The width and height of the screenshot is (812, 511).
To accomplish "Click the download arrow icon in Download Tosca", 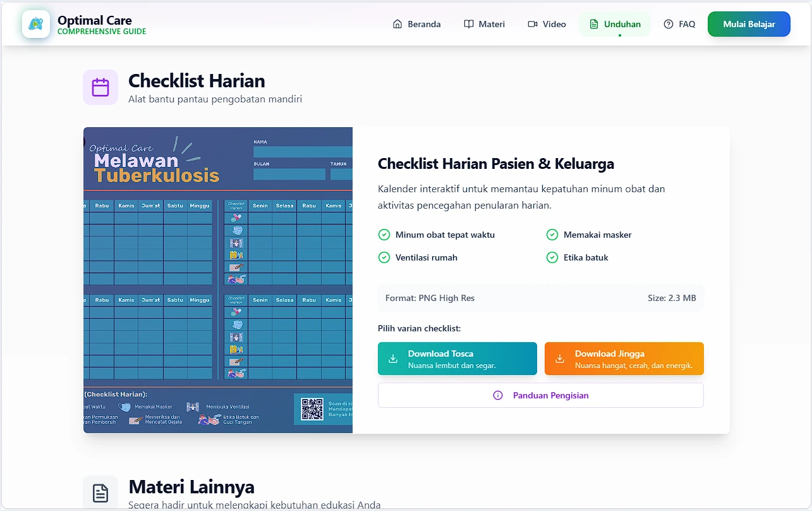I will tap(393, 359).
